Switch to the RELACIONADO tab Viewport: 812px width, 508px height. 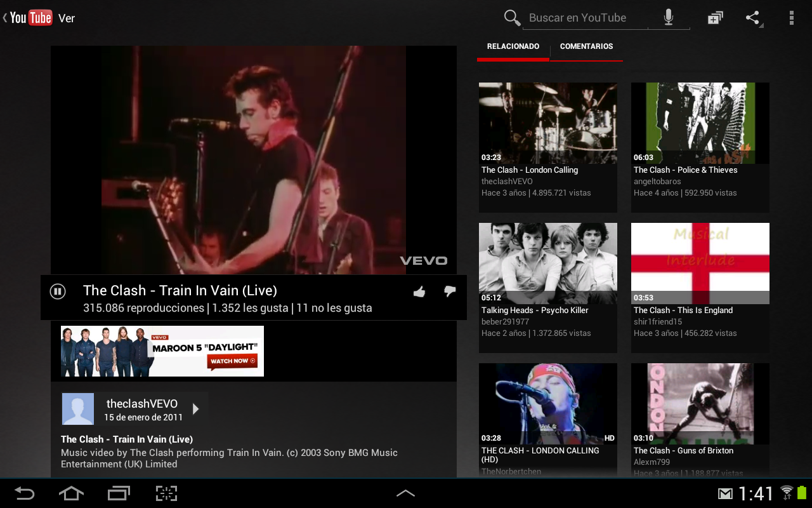(x=513, y=47)
